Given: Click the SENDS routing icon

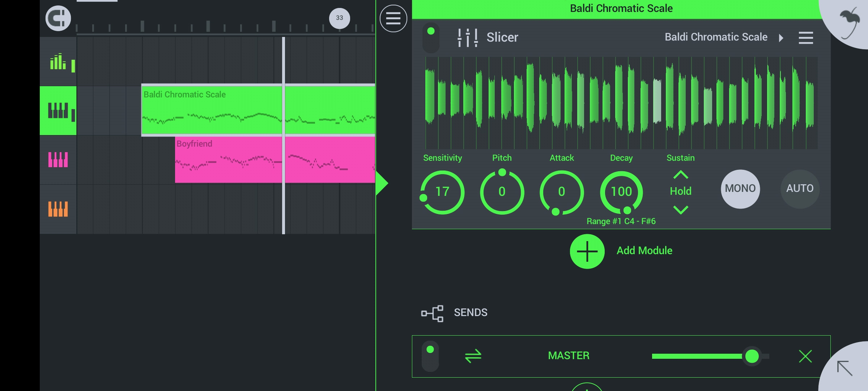Looking at the screenshot, I should pos(433,312).
